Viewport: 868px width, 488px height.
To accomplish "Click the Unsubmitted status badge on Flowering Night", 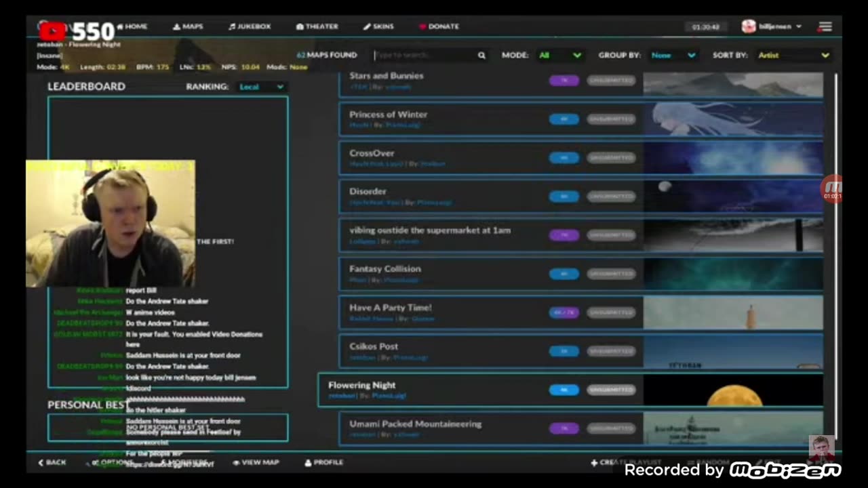I will (x=611, y=390).
